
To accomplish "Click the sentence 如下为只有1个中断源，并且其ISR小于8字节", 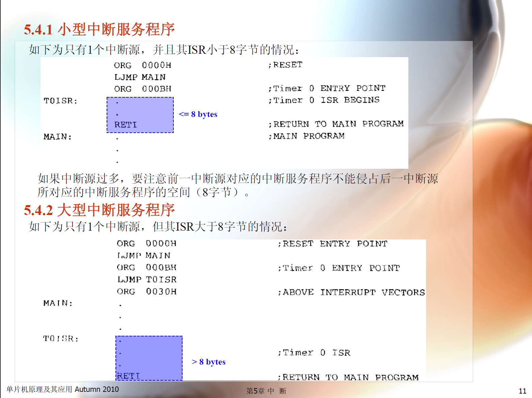I will point(164,50).
